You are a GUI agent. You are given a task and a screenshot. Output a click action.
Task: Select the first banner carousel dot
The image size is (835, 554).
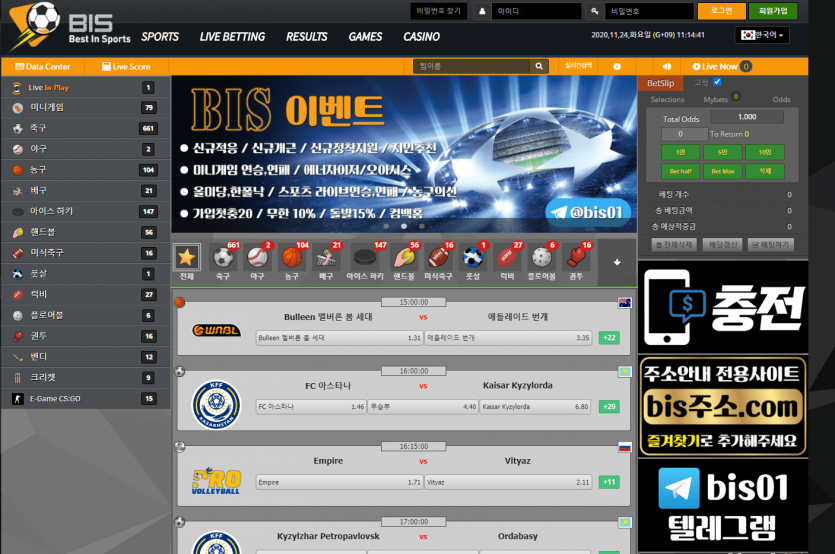tap(386, 226)
